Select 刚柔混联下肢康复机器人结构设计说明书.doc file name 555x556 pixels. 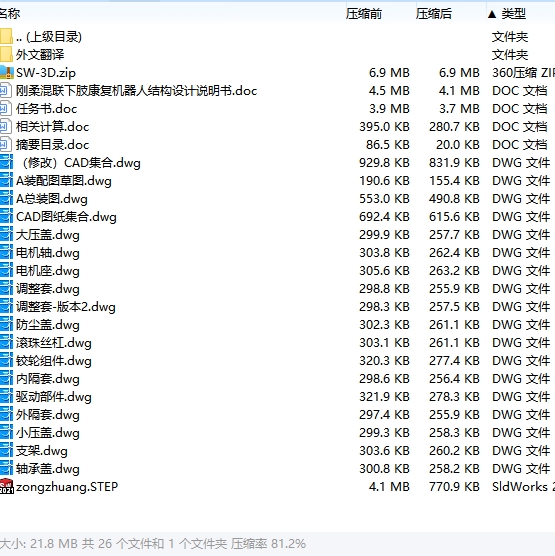[137, 91]
